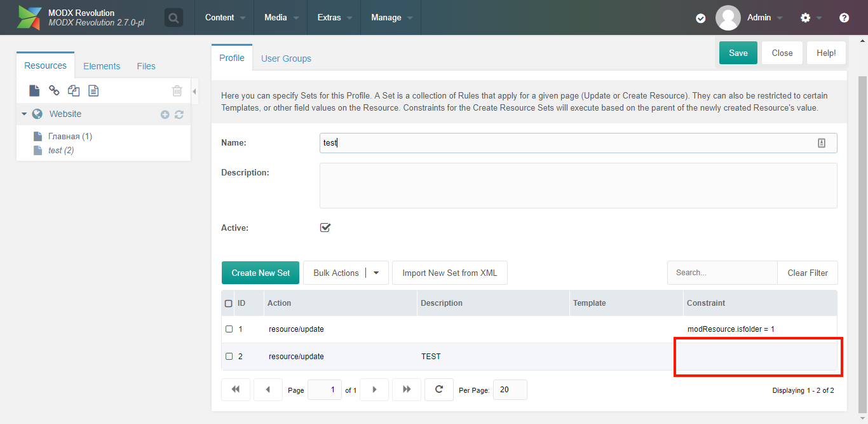868x424 pixels.
Task: Select row 1 checkbox in sets grid
Action: click(x=229, y=329)
